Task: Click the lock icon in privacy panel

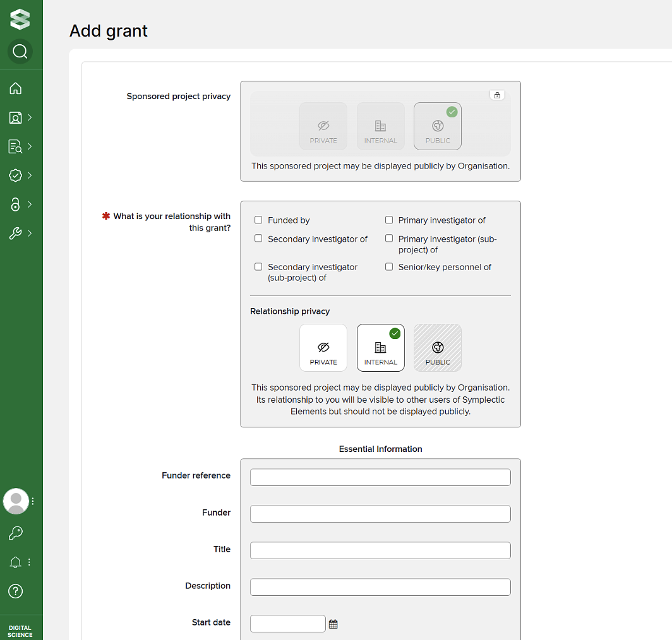Action: click(497, 95)
